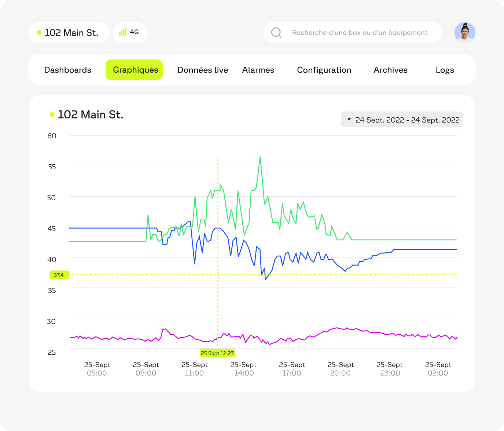Click the search magnifier icon

coord(276,32)
